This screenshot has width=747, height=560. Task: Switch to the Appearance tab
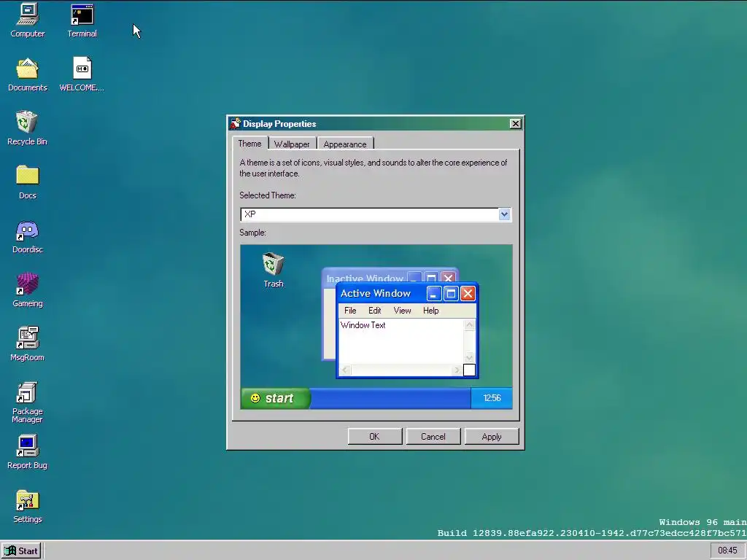pyautogui.click(x=345, y=144)
